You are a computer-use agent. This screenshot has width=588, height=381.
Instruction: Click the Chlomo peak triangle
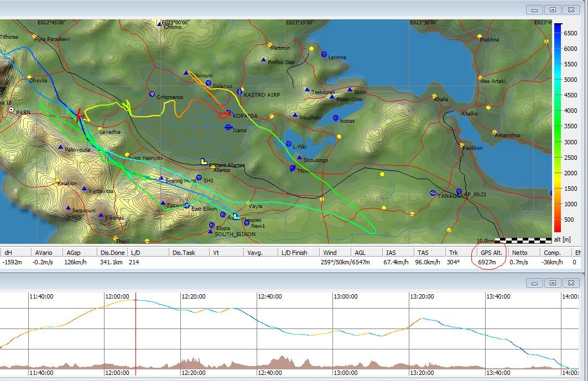pos(159,25)
